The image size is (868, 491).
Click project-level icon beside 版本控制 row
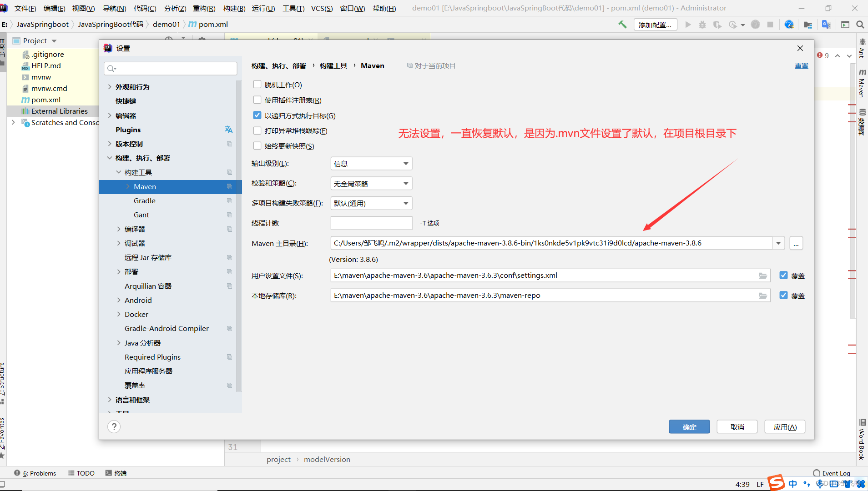(x=229, y=144)
